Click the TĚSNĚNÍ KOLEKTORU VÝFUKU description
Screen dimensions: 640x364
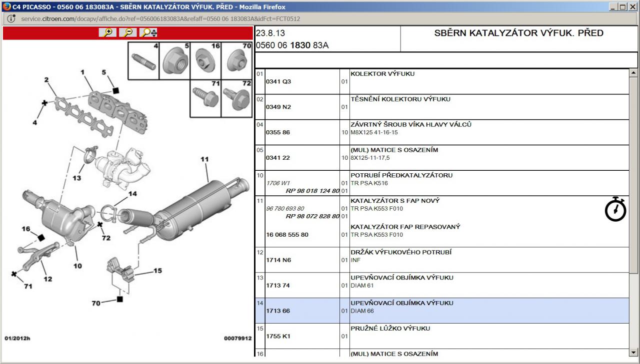point(400,99)
